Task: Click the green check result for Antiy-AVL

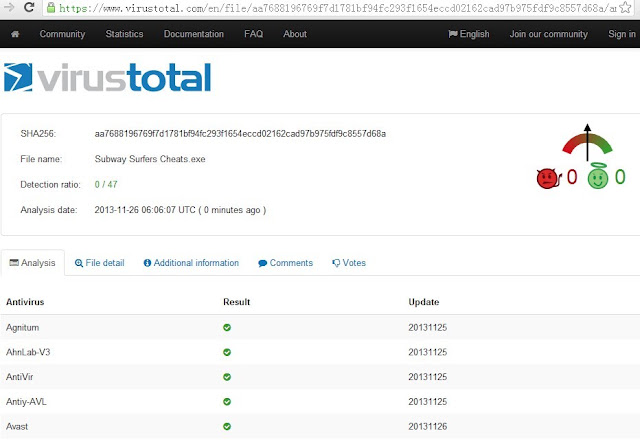Action: pyautogui.click(x=227, y=402)
